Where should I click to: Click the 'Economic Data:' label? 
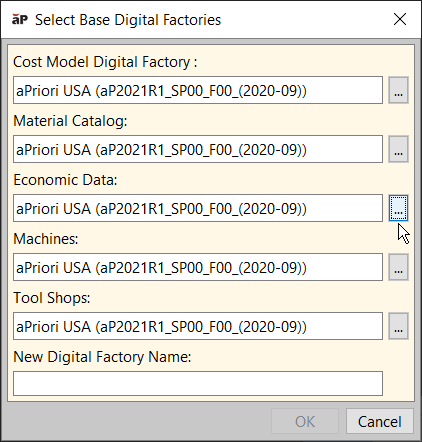pos(65,180)
